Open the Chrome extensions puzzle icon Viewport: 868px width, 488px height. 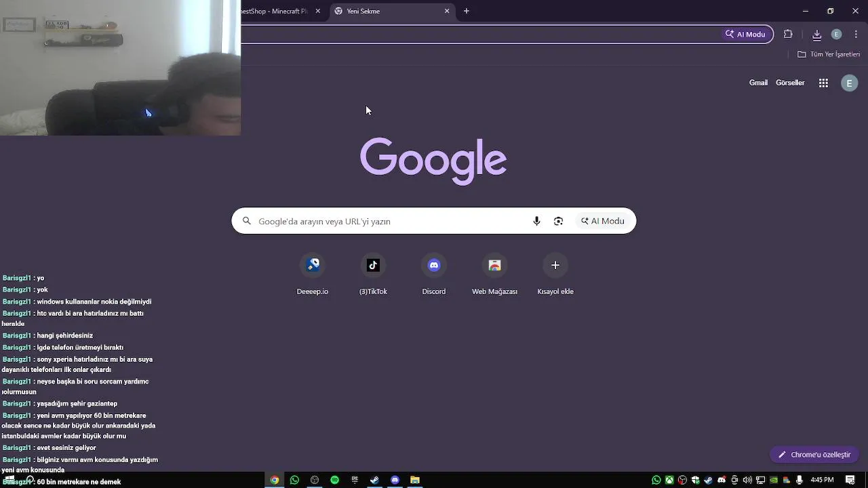(788, 34)
